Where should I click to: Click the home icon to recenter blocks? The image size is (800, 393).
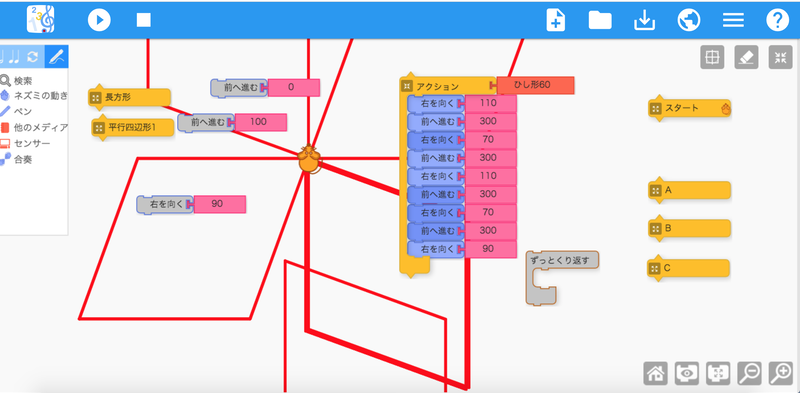(656, 374)
